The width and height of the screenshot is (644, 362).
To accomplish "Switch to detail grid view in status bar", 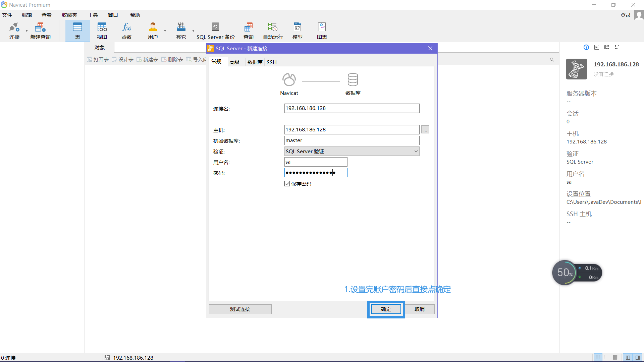I will 615,358.
